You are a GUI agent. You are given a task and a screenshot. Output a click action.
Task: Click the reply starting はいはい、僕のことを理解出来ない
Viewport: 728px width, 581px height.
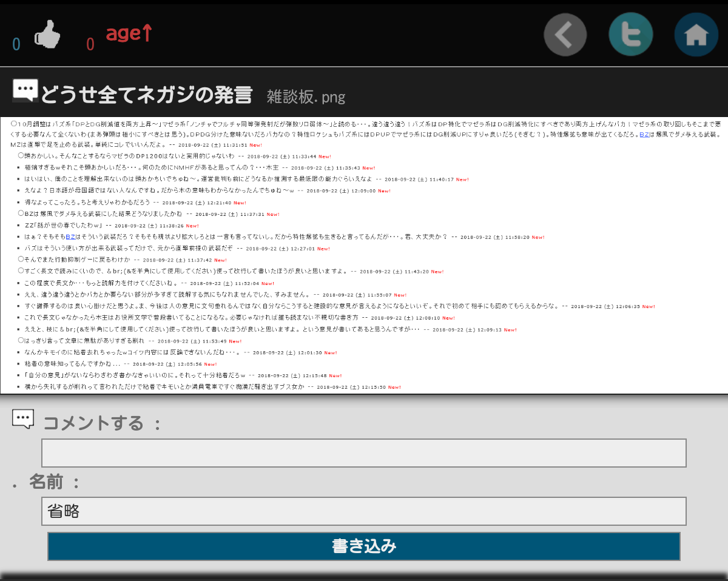[246, 179]
